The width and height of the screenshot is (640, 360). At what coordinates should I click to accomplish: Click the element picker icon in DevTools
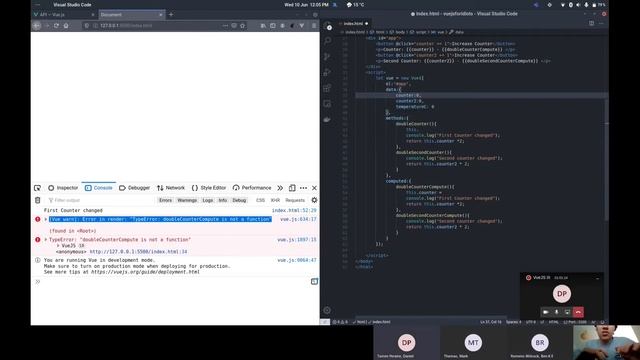click(x=37, y=188)
